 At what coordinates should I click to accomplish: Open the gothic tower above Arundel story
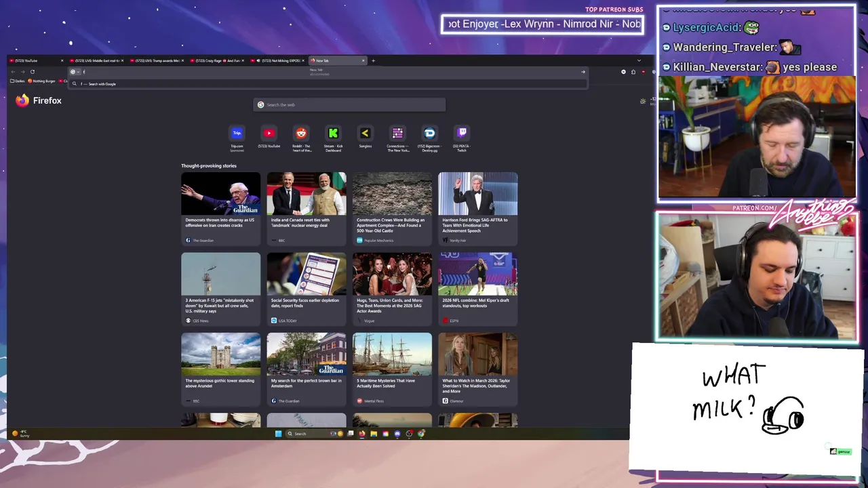220,369
